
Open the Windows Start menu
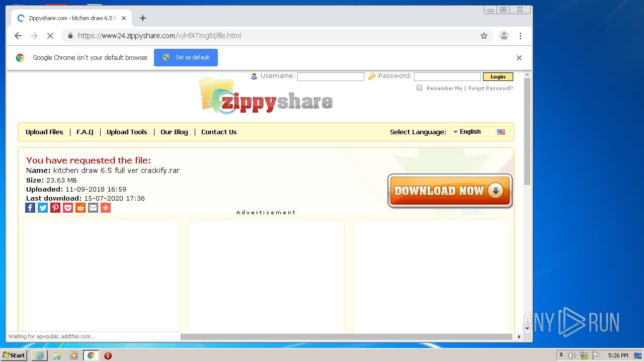(14, 355)
